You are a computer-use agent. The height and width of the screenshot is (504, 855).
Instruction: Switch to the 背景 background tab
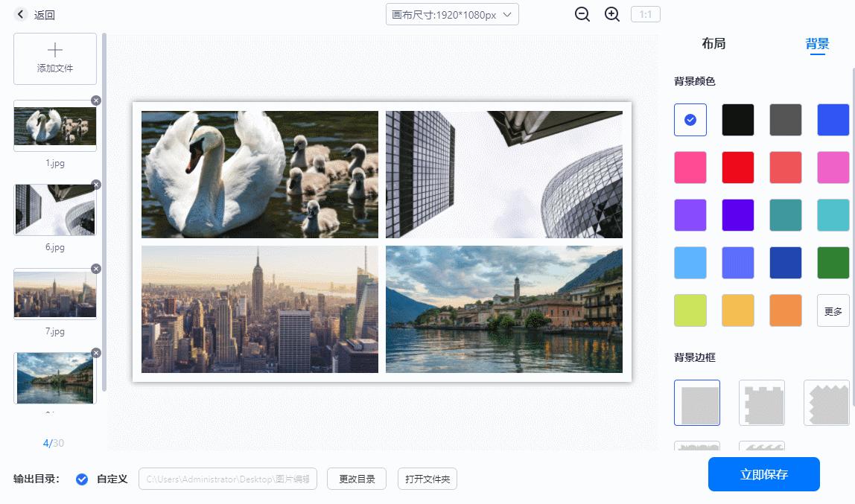pyautogui.click(x=818, y=43)
